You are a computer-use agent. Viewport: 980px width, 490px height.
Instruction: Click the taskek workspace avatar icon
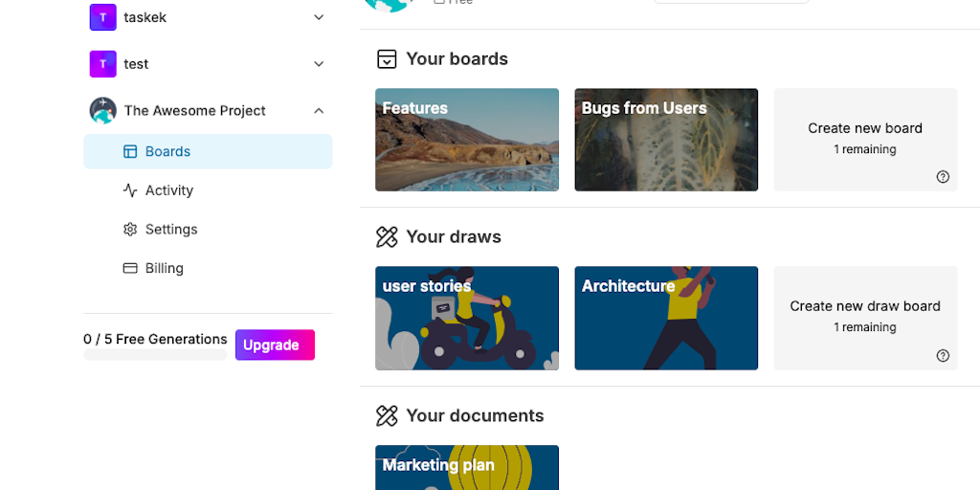pyautogui.click(x=102, y=17)
